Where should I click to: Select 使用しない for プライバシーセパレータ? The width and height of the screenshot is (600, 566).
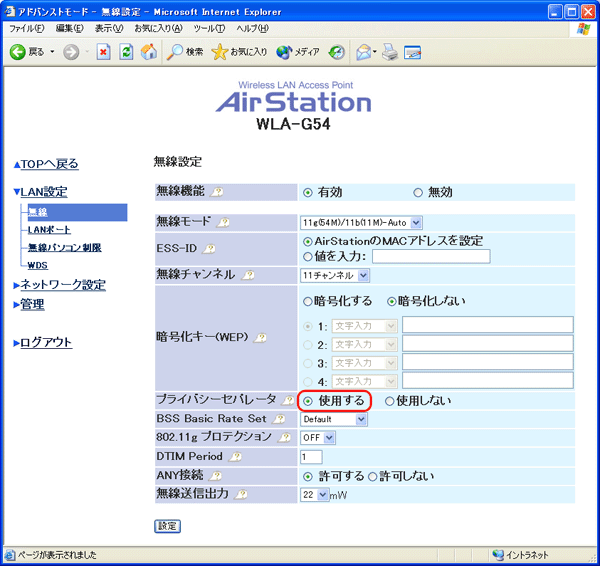390,401
